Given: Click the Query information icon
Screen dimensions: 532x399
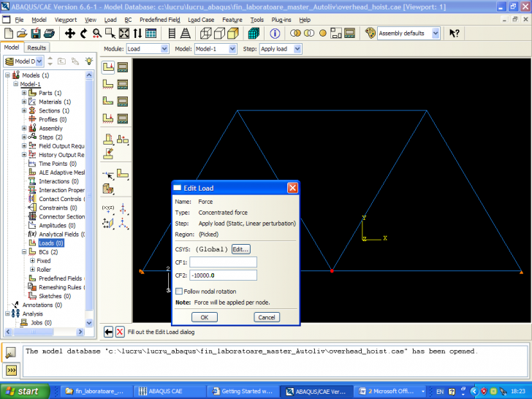Looking at the screenshot, I should (x=275, y=34).
